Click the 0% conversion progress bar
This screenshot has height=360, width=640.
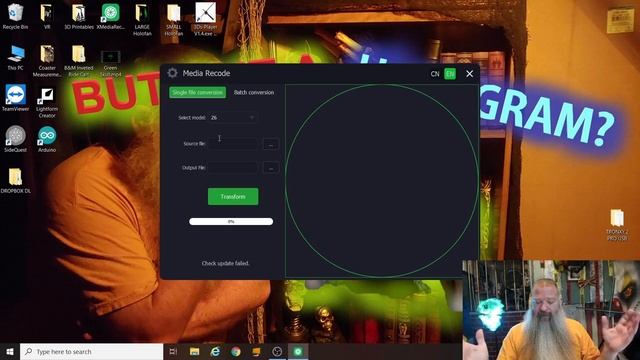[x=231, y=221]
